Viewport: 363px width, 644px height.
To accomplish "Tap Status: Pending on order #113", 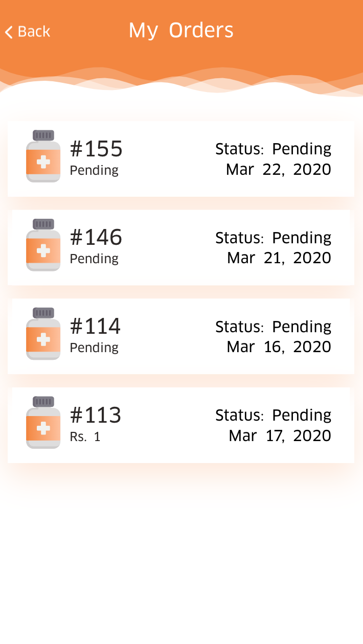I will pyautogui.click(x=273, y=415).
